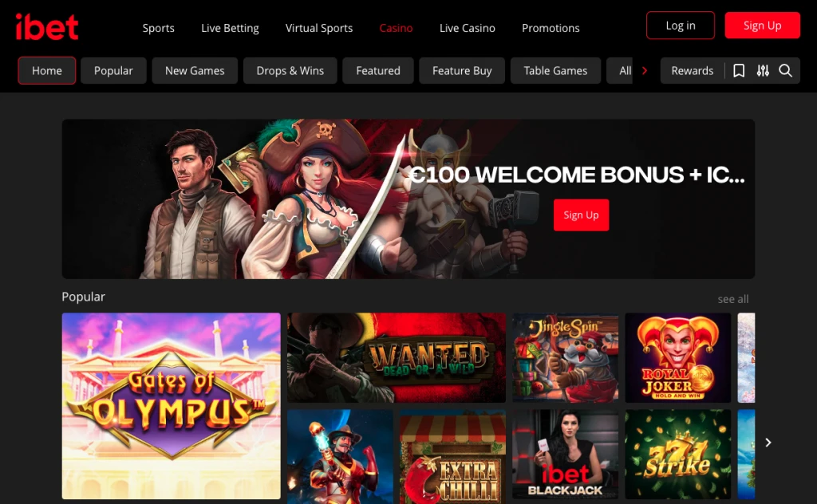Go to Live Betting section
Image resolution: width=817 pixels, height=504 pixels.
[230, 28]
